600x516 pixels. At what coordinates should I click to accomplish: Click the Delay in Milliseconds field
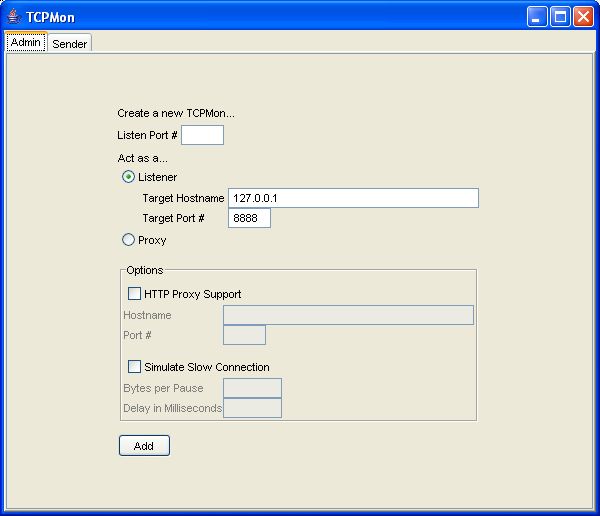click(x=252, y=408)
